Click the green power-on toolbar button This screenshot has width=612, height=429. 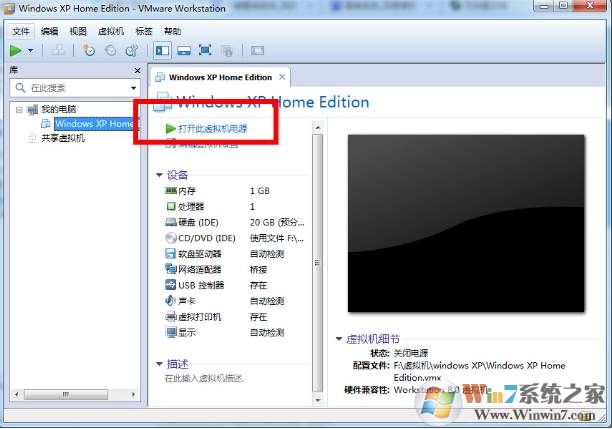pyautogui.click(x=16, y=50)
